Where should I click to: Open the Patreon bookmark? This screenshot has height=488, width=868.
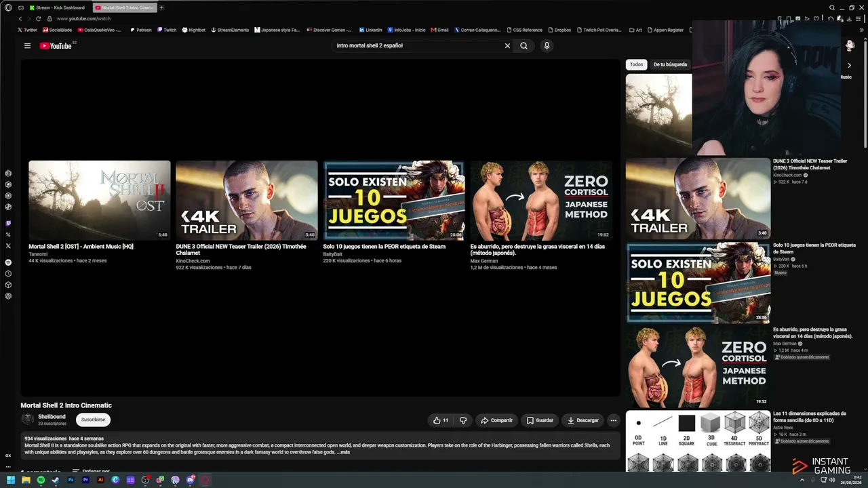140,30
